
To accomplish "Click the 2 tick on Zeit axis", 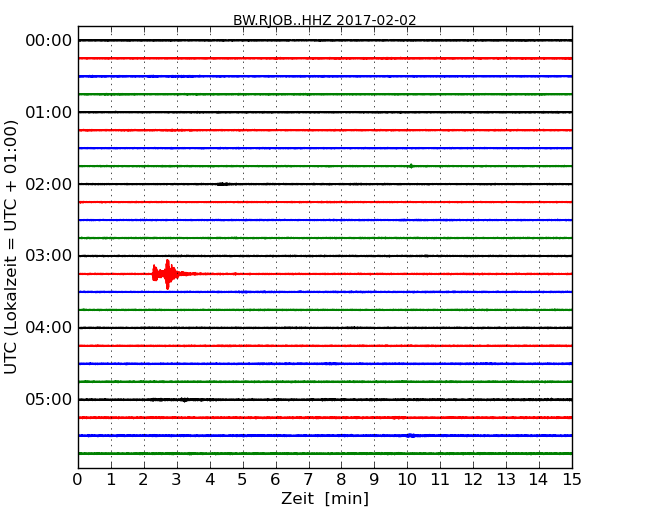I will coord(143,480).
